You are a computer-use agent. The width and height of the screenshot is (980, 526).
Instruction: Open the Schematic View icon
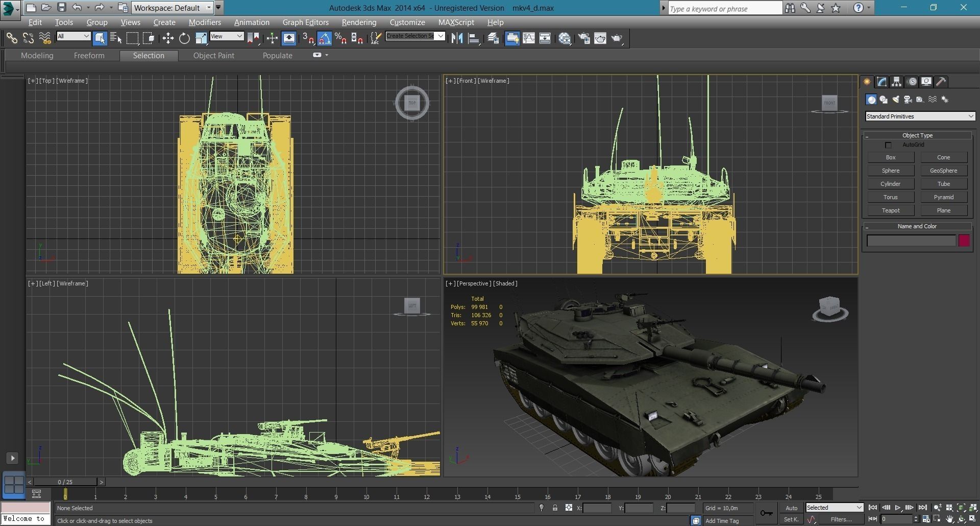[545, 38]
